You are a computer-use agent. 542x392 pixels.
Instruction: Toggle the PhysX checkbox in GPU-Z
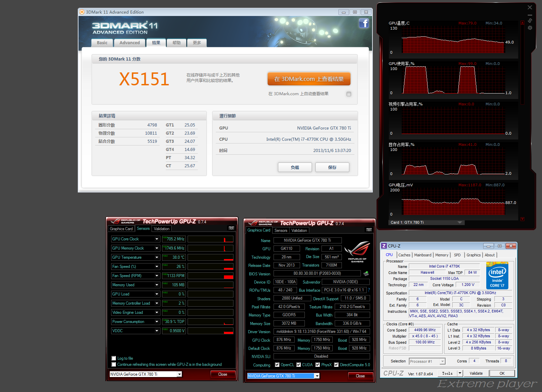tap(318, 364)
